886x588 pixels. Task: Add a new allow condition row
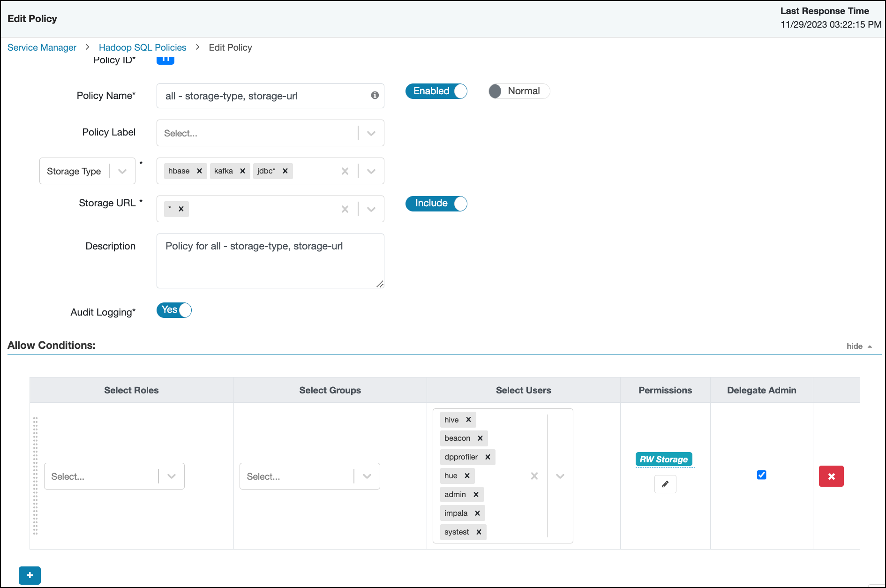(x=30, y=575)
